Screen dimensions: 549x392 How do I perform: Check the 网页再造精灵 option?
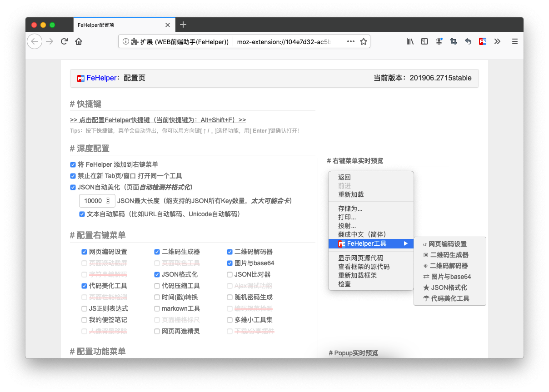157,331
